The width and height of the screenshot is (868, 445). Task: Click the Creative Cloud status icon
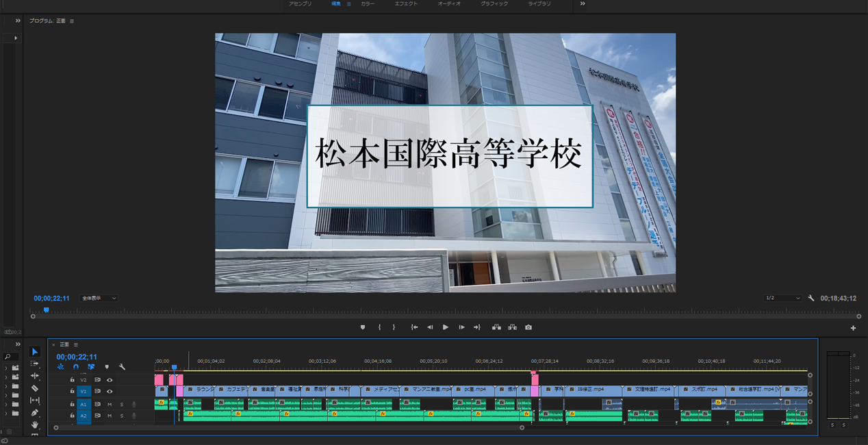[x=5, y=440]
